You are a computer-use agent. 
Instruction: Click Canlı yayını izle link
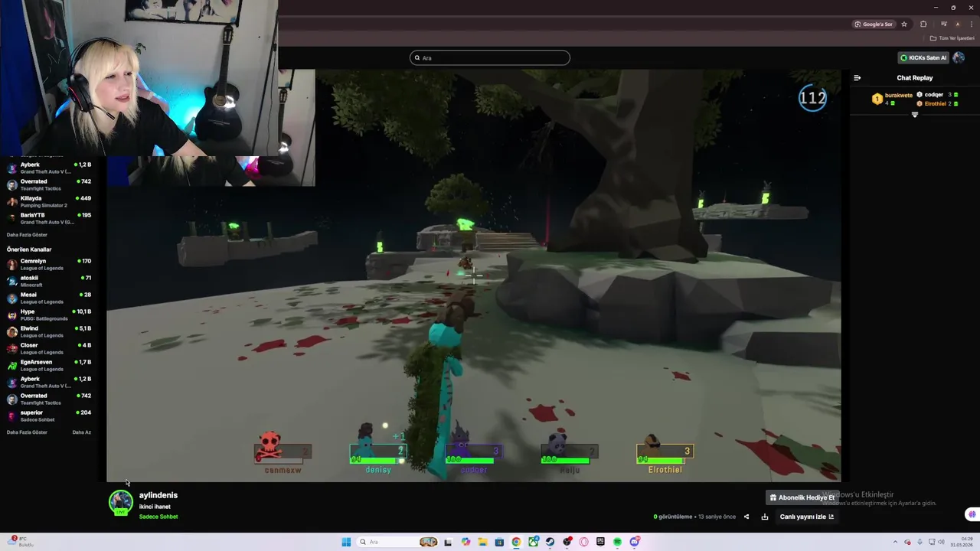coord(807,517)
